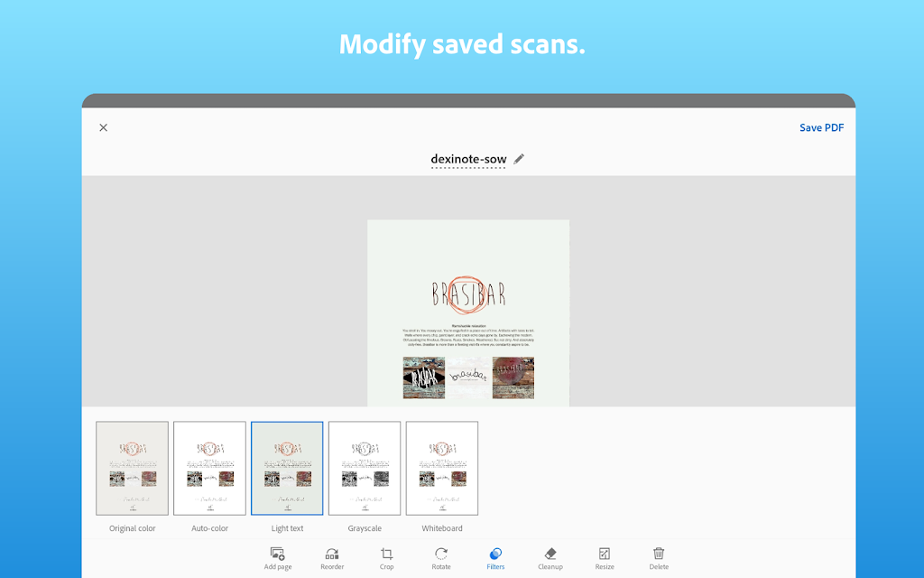Click the Brasibar document preview
Image resolution: width=924 pixels, height=578 pixels.
(468, 313)
